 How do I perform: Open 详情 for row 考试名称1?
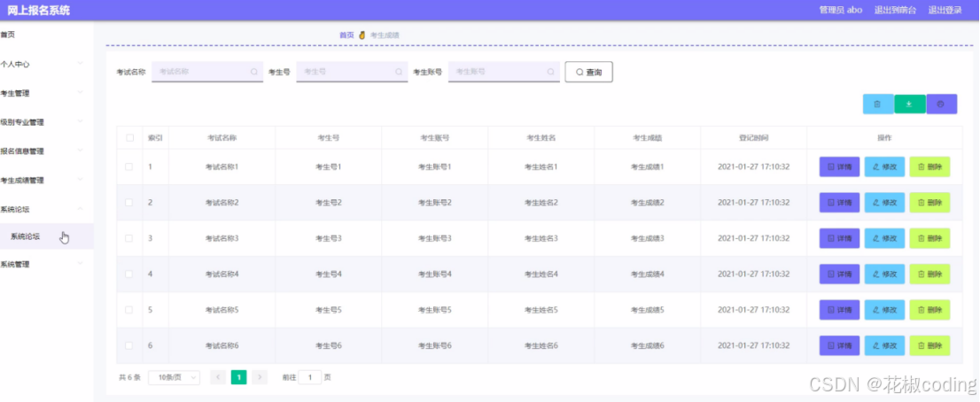pos(839,167)
